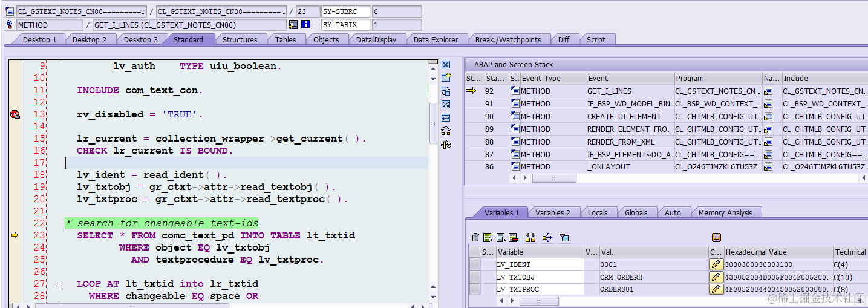Image resolution: width=868 pixels, height=308 pixels.
Task: Open the Break./Watchpoints tab
Action: (x=508, y=40)
